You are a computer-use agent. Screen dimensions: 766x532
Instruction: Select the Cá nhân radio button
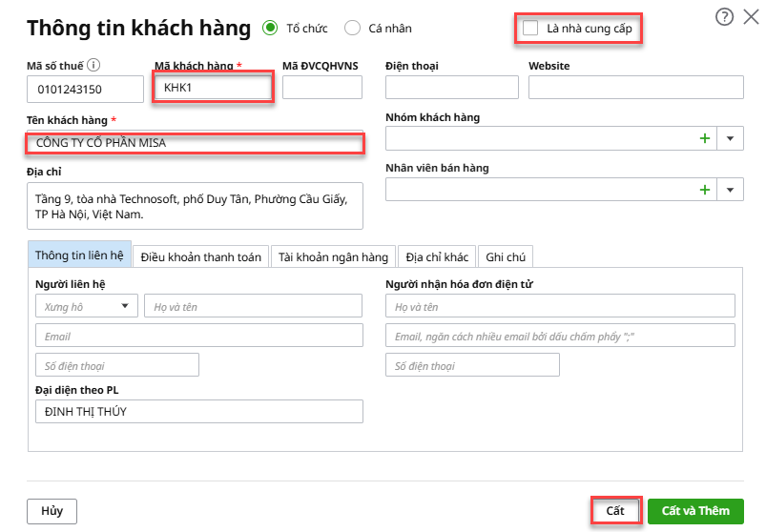pos(352,29)
